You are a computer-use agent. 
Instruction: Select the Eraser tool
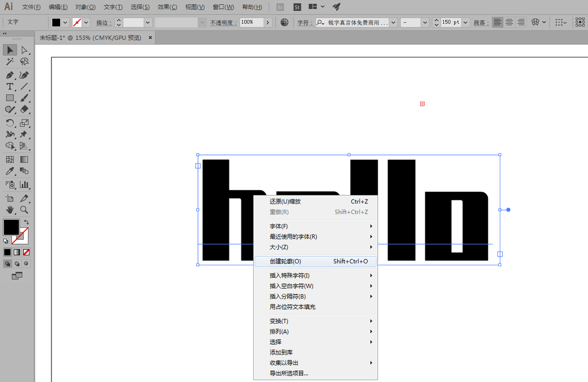24,110
